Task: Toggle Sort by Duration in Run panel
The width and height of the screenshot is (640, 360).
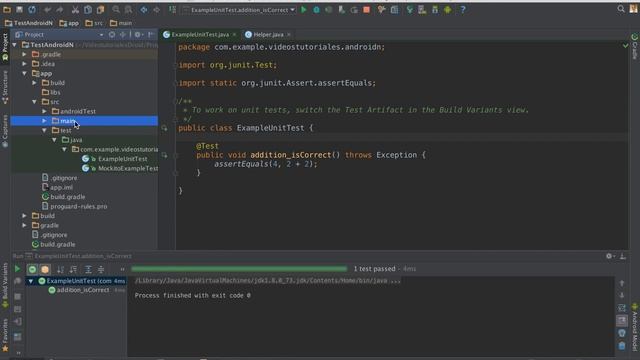Action: click(x=73, y=269)
